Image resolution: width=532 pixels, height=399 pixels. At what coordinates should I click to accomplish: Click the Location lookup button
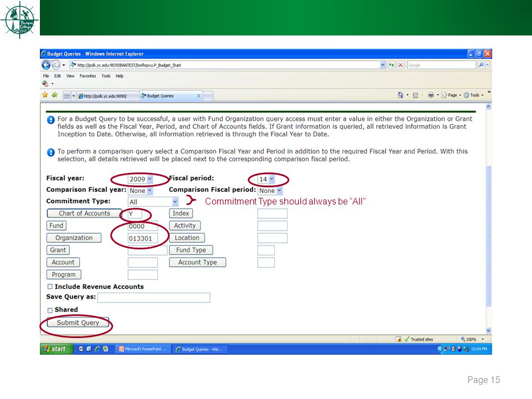click(187, 238)
